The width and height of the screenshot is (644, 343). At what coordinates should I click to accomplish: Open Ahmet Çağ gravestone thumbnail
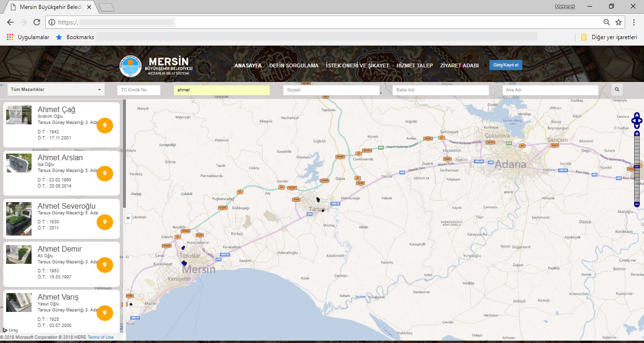19,115
